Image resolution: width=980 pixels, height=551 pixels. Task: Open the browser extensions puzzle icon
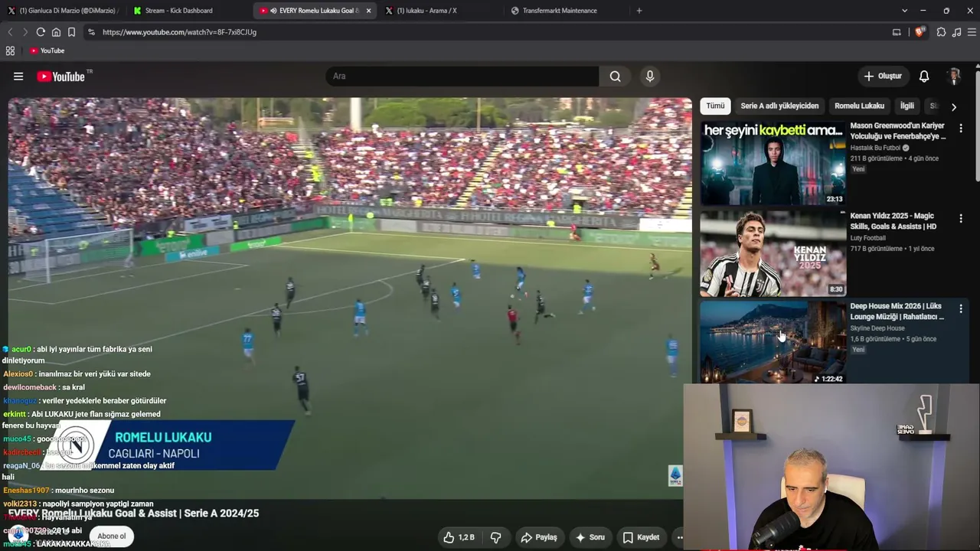pyautogui.click(x=941, y=32)
